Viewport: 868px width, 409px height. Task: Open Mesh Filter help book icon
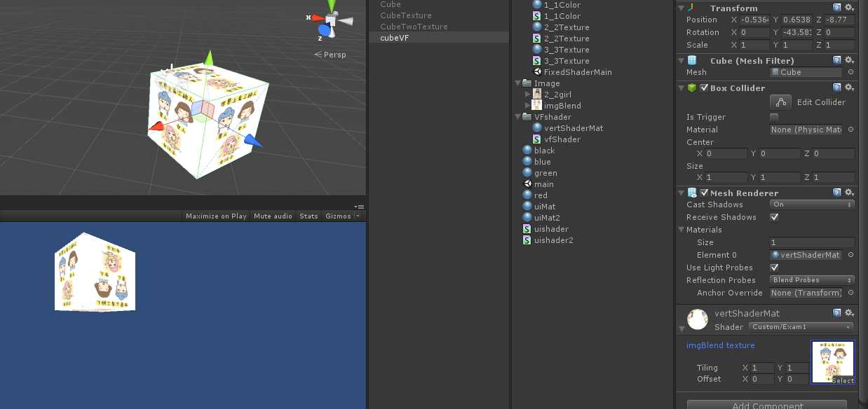[x=837, y=60]
